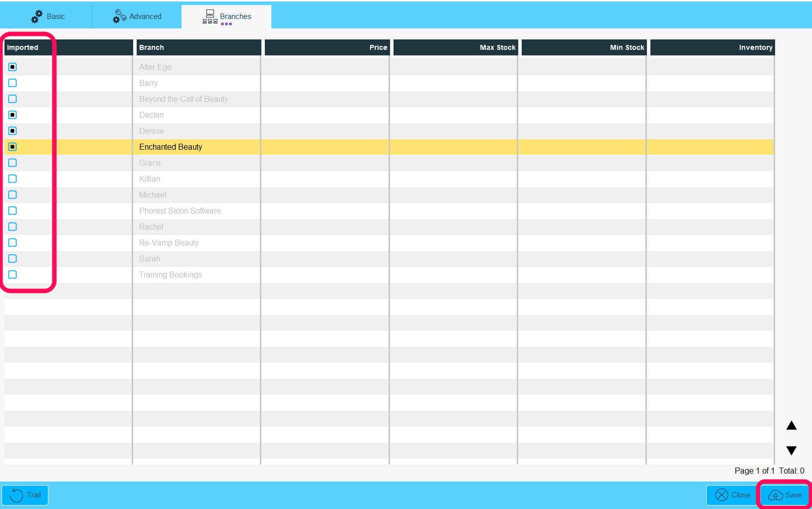The width and height of the screenshot is (812, 509).
Task: Click the Close button X icon
Action: (721, 495)
